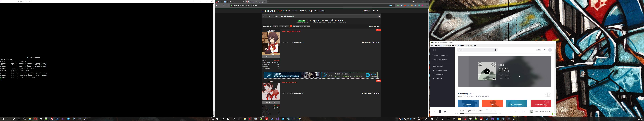Open the 'Файл' menu in Deezer
The height and width of the screenshot is (121, 644).
coord(432,46)
